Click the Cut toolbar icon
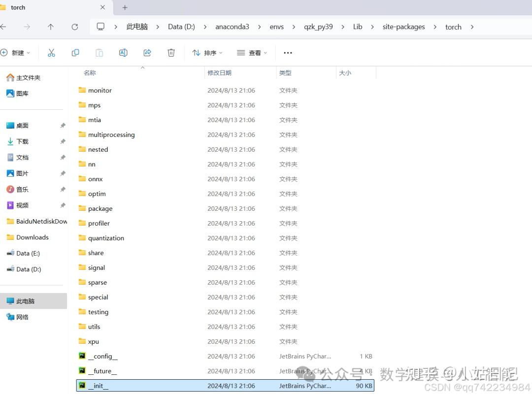The width and height of the screenshot is (532, 396). click(x=51, y=53)
